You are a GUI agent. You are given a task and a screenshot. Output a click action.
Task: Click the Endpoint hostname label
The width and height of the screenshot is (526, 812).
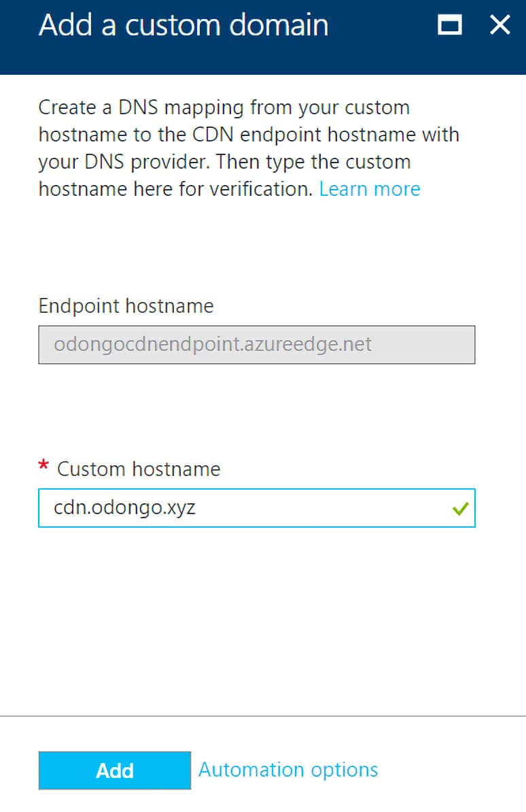point(126,305)
